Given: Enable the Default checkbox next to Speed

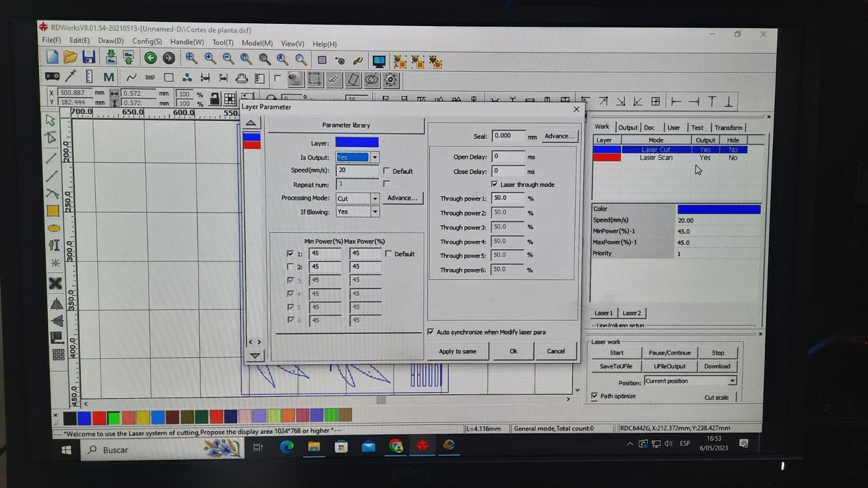Looking at the screenshot, I should [386, 171].
